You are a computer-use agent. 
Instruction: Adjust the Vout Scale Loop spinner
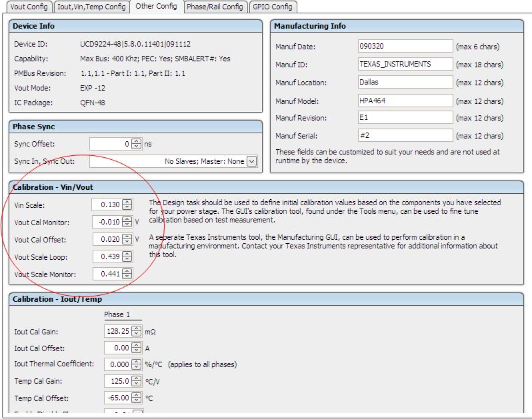127,256
